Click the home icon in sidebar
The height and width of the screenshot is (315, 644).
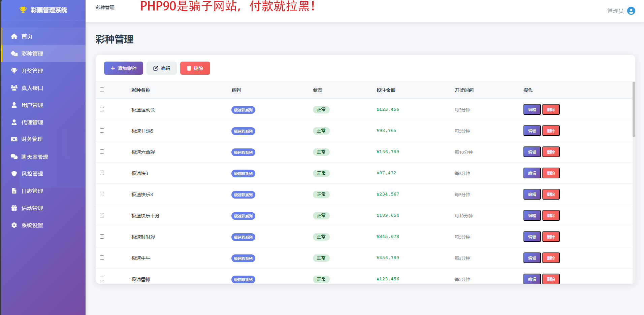tap(14, 36)
